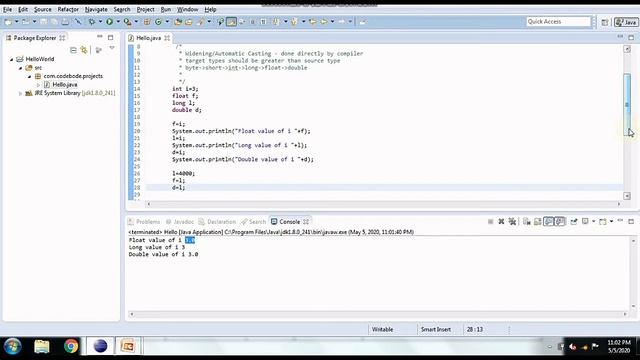640x360 pixels.
Task: Collapse the com.codebode.projects package node
Action: (x=29, y=76)
